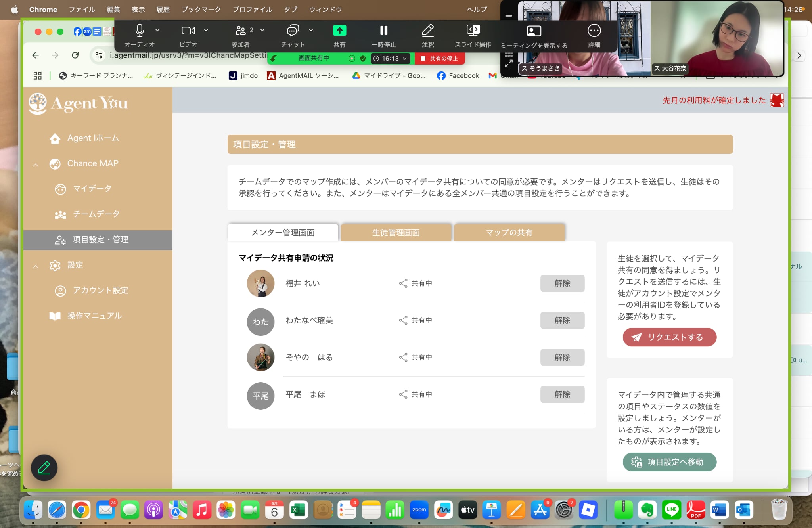Expand the video options arrow
This screenshot has width=812, height=528.
coord(206,30)
